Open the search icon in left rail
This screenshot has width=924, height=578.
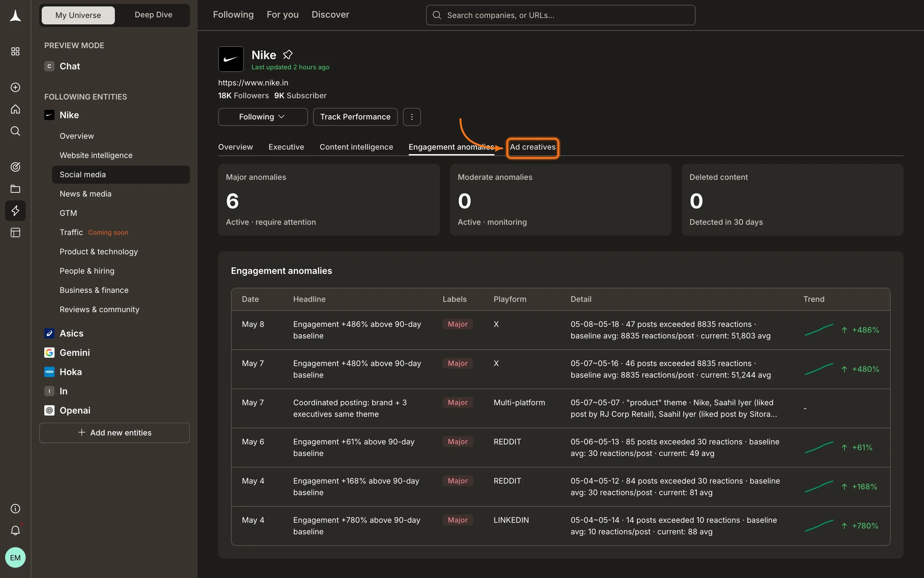click(x=15, y=131)
